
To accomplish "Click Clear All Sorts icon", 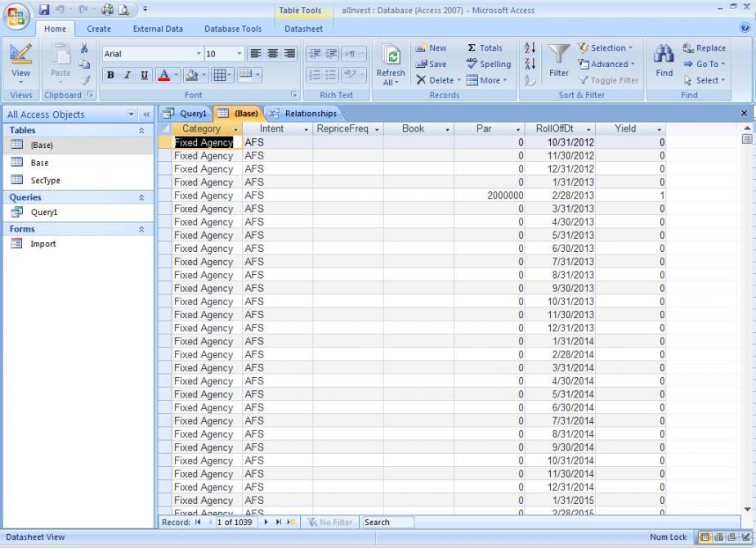I will [x=530, y=80].
